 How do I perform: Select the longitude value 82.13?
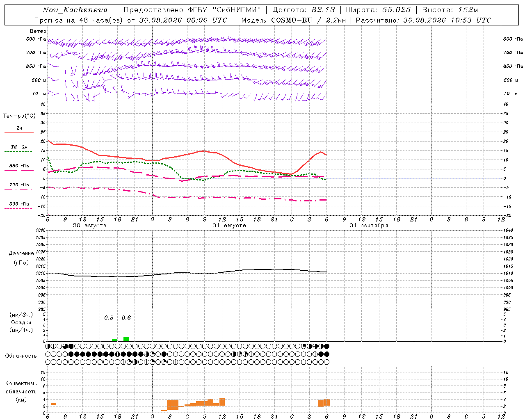[323, 10]
